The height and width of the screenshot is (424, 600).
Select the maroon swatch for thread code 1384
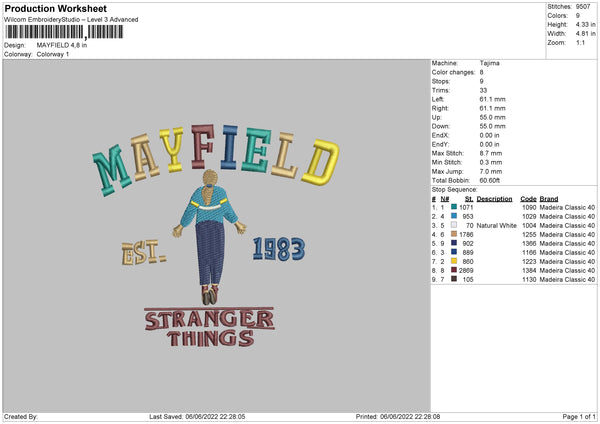point(454,270)
